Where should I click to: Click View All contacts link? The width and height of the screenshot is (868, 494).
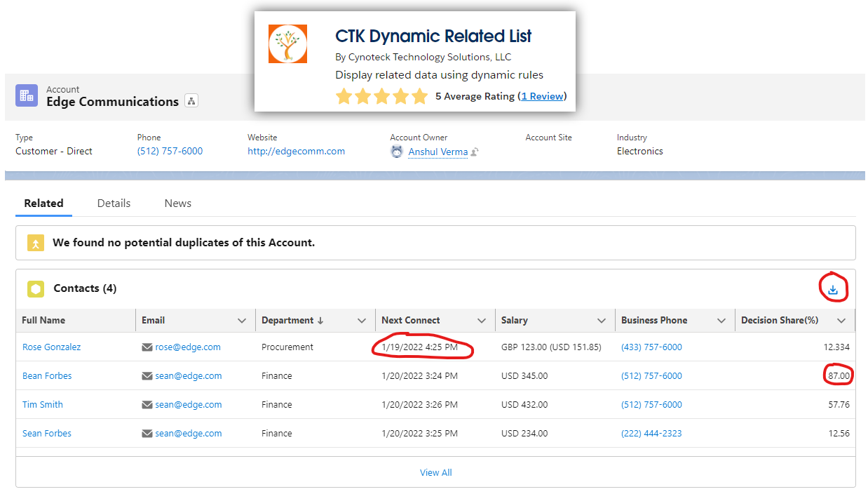point(435,473)
